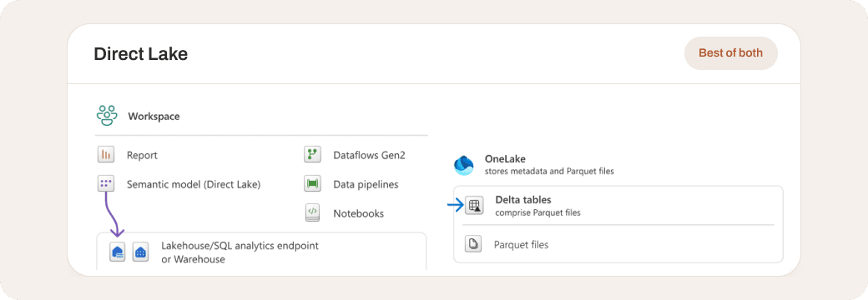This screenshot has height=300, width=868.
Task: Click the Data pipelines green icon
Action: 313,183
